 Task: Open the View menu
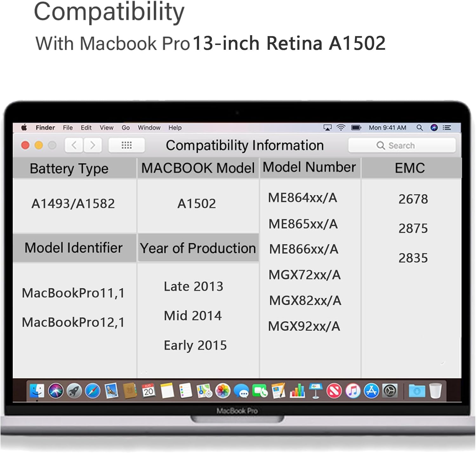coord(106,128)
